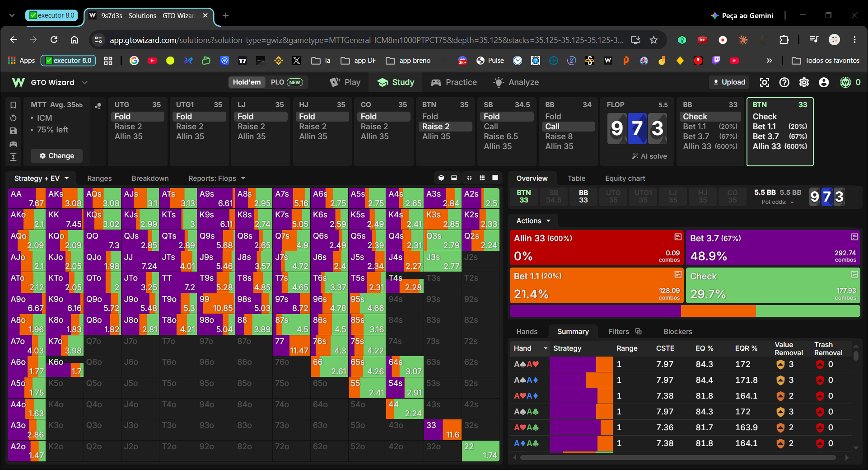Switch to the Practice tab
This screenshot has width=868, height=470.
click(454, 82)
